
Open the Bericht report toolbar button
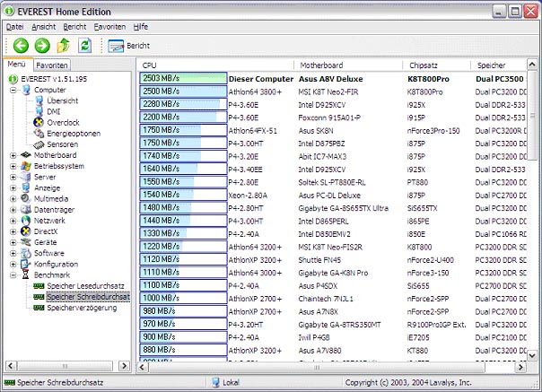[128, 46]
